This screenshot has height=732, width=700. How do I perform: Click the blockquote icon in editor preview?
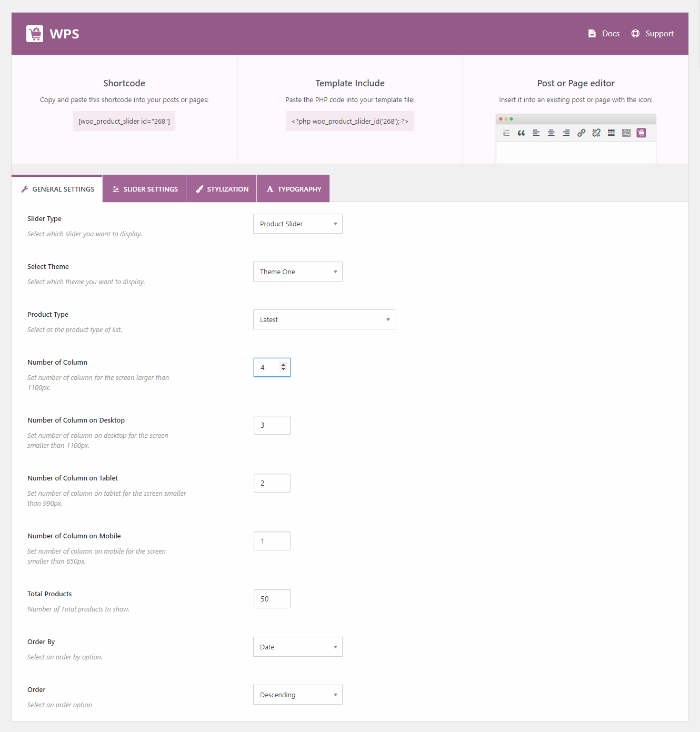(521, 133)
